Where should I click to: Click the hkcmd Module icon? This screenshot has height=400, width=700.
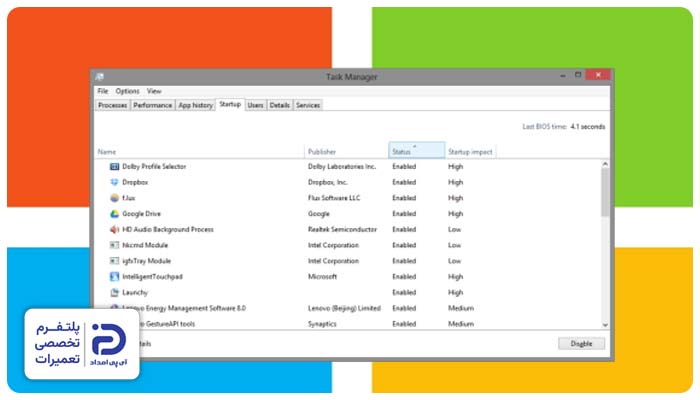[x=114, y=245]
